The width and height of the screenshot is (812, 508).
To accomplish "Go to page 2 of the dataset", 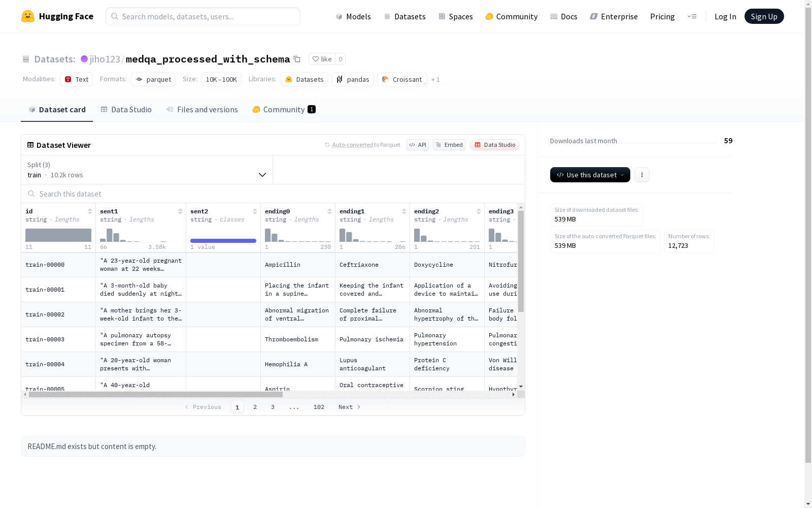I will click(x=255, y=407).
